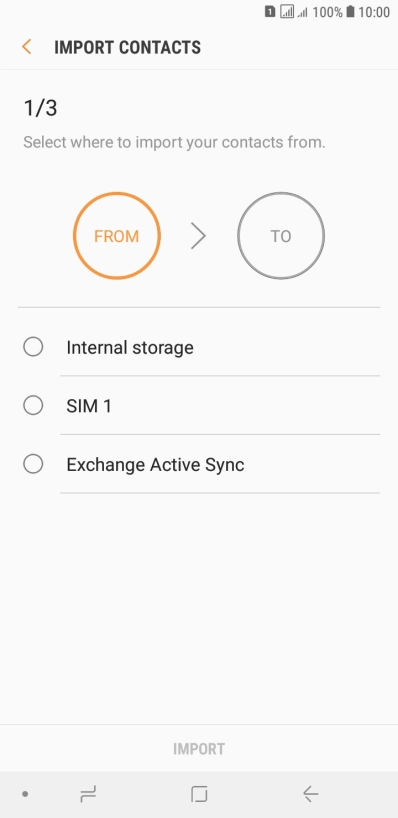Viewport: 398px width, 818px height.
Task: Select Exchange Active Sync radio button
Action: 33,464
